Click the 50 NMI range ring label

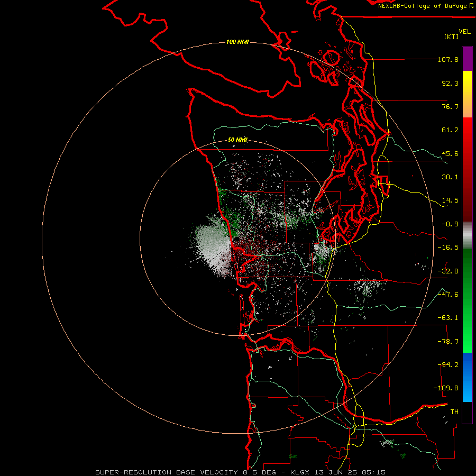point(237,140)
